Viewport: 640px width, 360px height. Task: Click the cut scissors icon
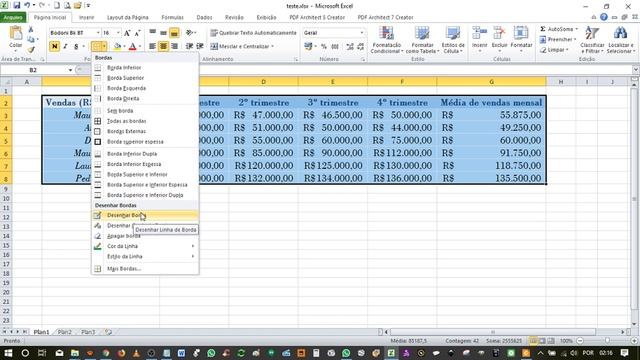pyautogui.click(x=31, y=30)
